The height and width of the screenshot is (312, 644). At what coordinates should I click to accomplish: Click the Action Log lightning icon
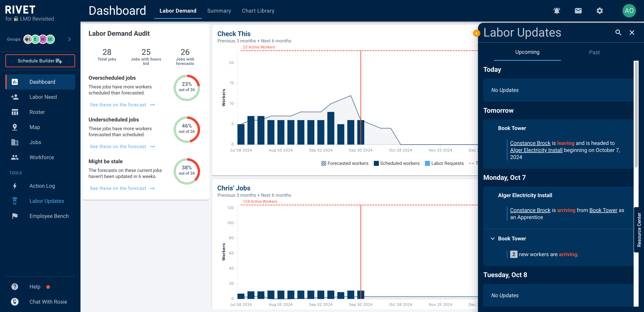(15, 186)
